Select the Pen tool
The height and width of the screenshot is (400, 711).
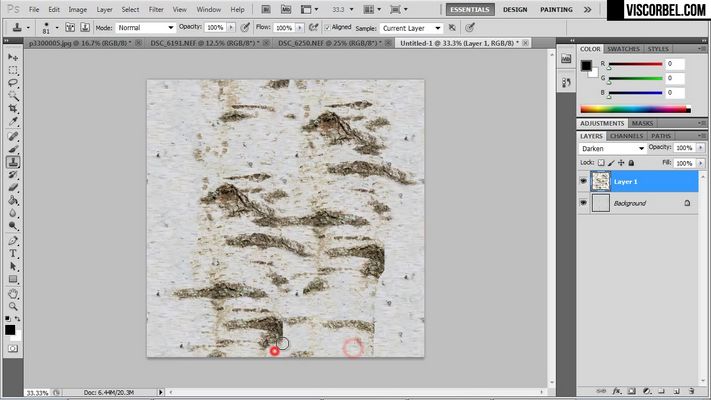[x=13, y=241]
